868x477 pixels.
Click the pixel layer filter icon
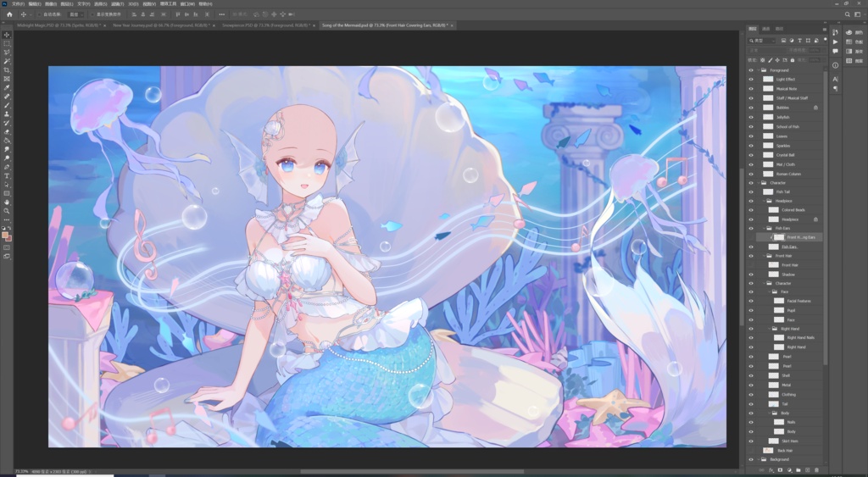coord(783,41)
